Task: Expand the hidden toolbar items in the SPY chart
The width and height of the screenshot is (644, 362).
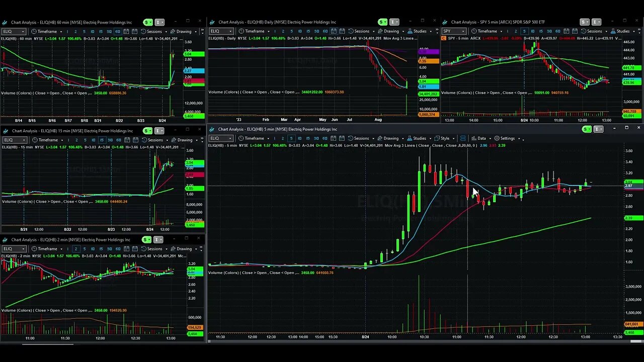Action: click(x=640, y=32)
